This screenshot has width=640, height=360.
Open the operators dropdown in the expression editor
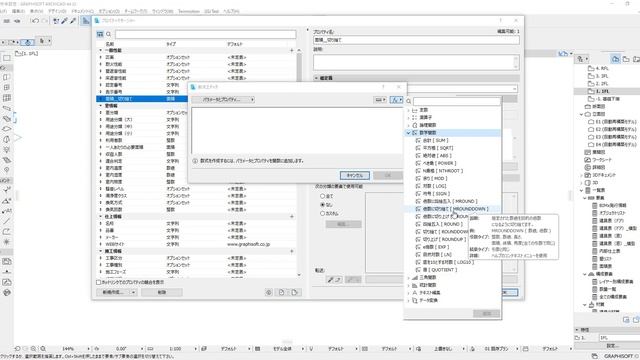pos(380,100)
